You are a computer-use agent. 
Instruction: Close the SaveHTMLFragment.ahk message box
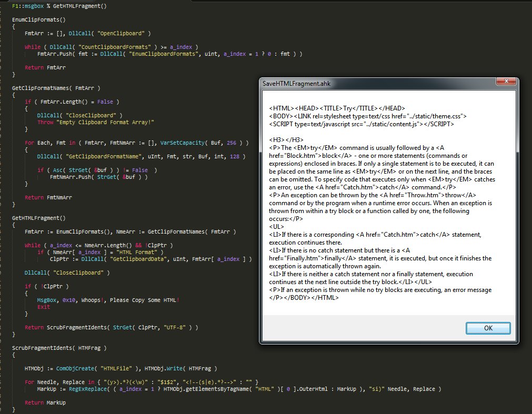tap(506, 81)
